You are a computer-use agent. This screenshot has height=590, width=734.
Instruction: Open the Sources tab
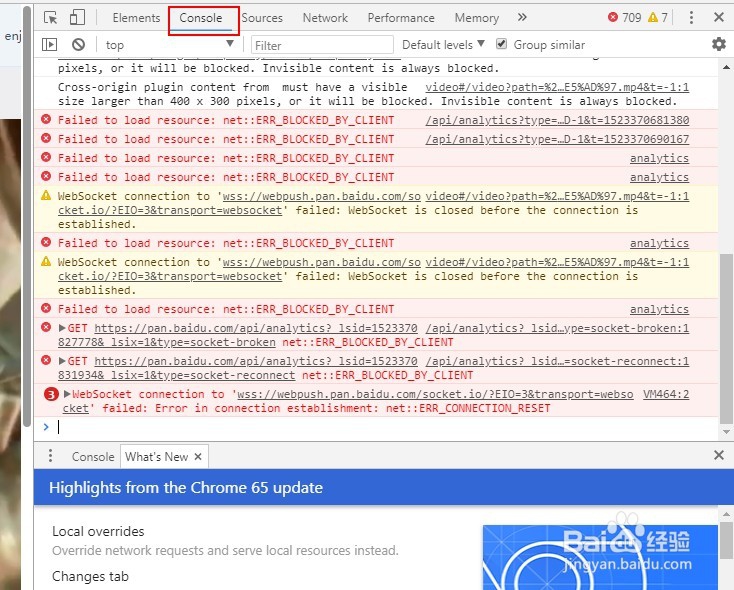[x=262, y=18]
